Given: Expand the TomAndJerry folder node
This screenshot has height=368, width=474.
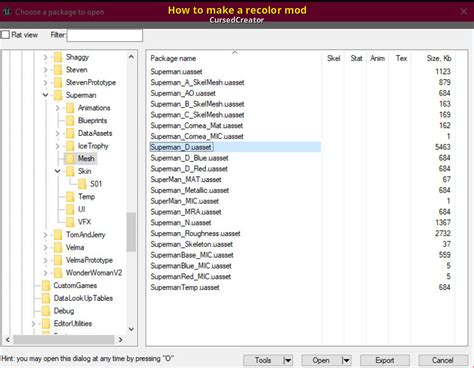Looking at the screenshot, I should coord(45,235).
